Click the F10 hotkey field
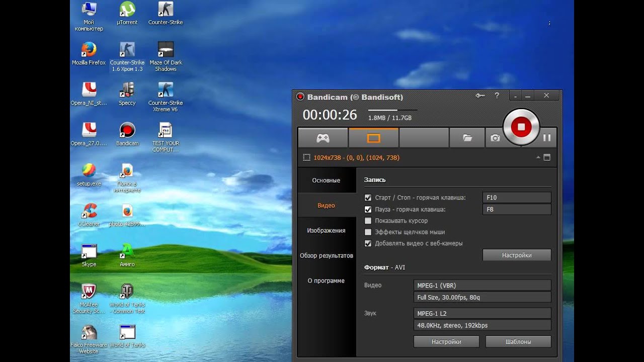644x362 pixels. coord(517,198)
